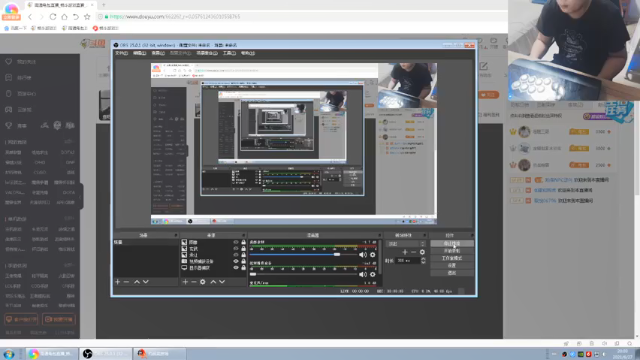
Task: Mute the second mixer channel speaker icon
Action: [x=362, y=274]
